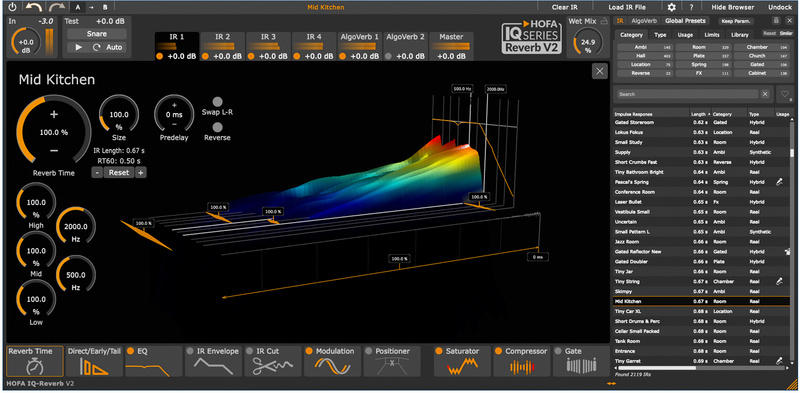The image size is (800, 393).
Task: Adjust the Reverb Time knob
Action: pyautogui.click(x=54, y=132)
